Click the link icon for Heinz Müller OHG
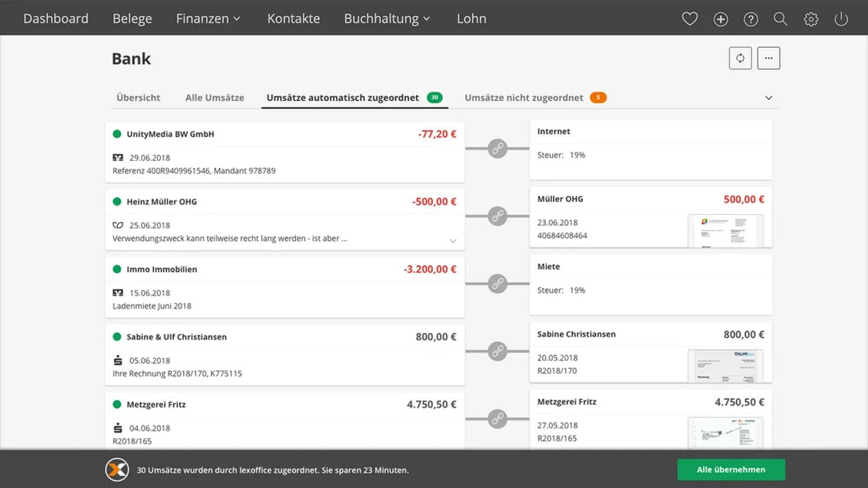Image resolution: width=868 pixels, height=488 pixels. (x=498, y=216)
